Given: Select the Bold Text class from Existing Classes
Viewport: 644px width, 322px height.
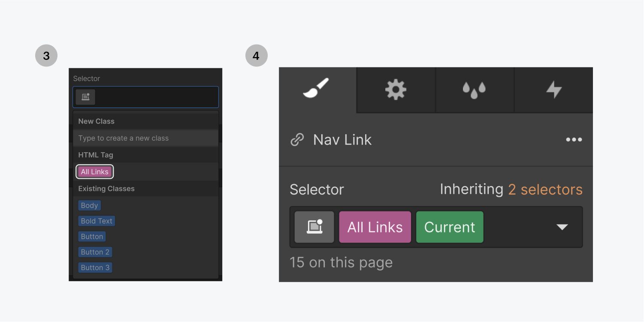Looking at the screenshot, I should pyautogui.click(x=97, y=221).
